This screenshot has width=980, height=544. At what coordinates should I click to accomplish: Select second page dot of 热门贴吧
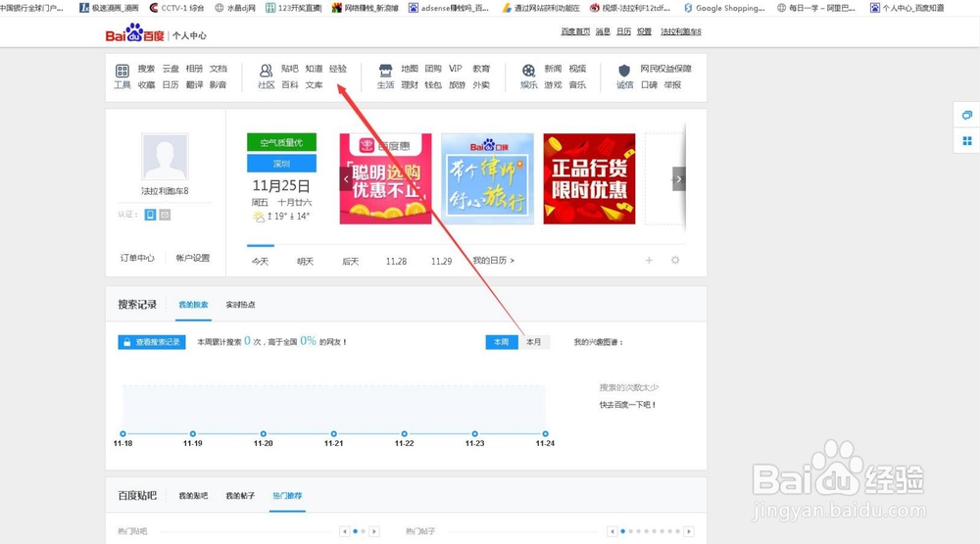coord(364,531)
